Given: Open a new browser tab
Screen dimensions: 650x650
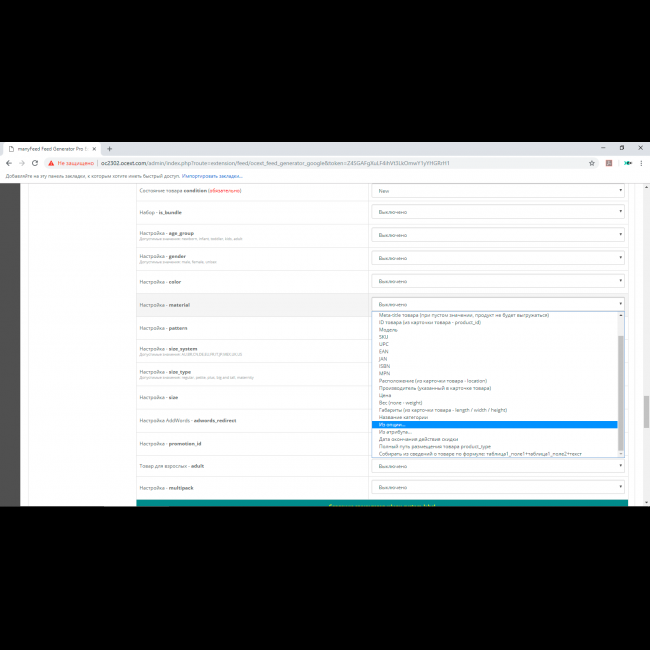Looking at the screenshot, I should click(x=109, y=149).
